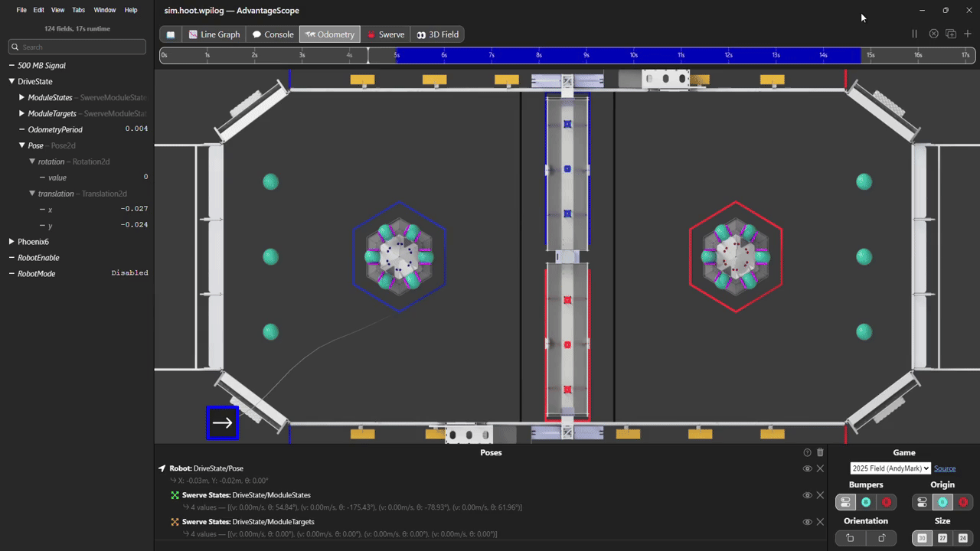Open the File menu

click(x=21, y=10)
